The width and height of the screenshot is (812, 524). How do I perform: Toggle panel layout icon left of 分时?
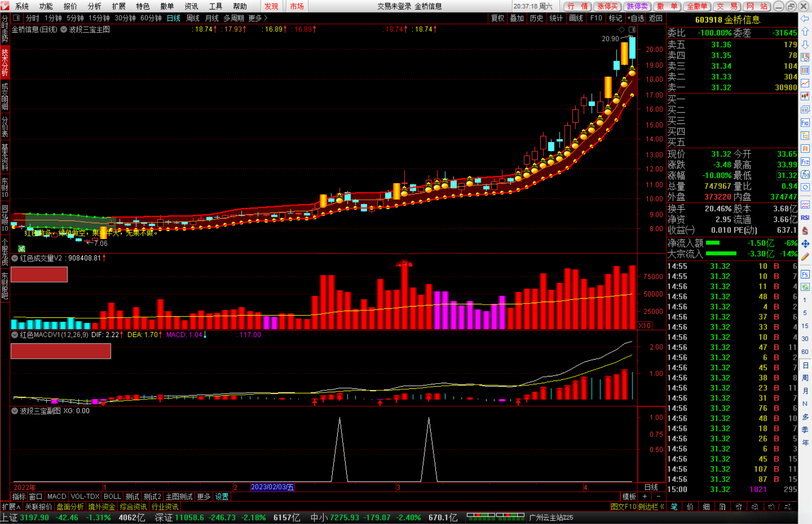(16, 18)
